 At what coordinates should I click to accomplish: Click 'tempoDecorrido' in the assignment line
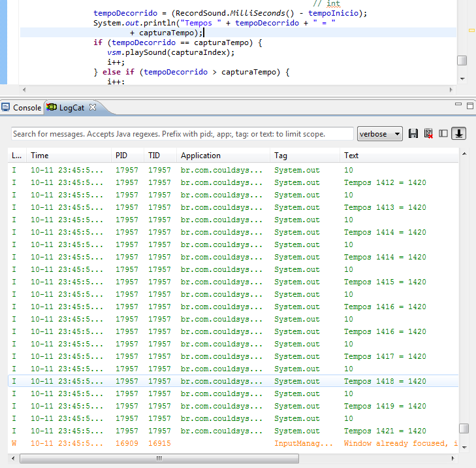tap(125, 13)
